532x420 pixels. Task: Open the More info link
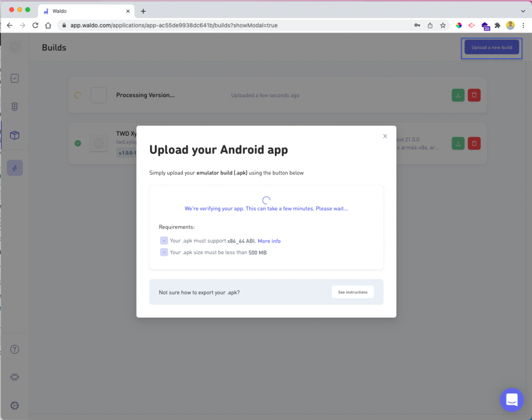(269, 241)
